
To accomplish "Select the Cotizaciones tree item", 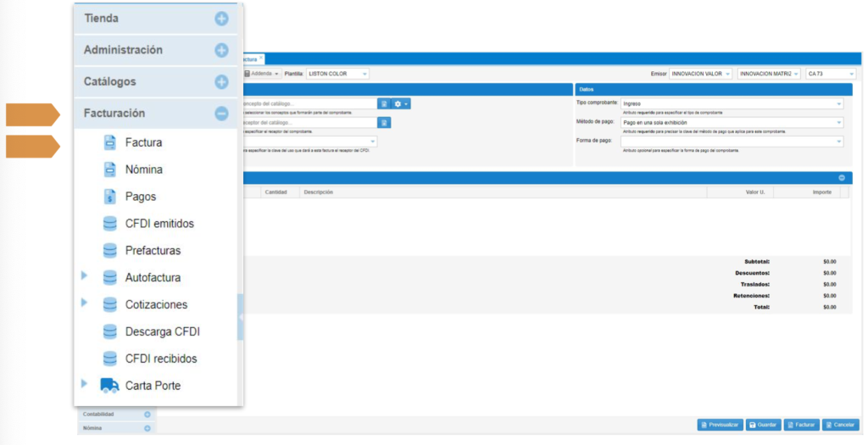I will [x=156, y=305].
